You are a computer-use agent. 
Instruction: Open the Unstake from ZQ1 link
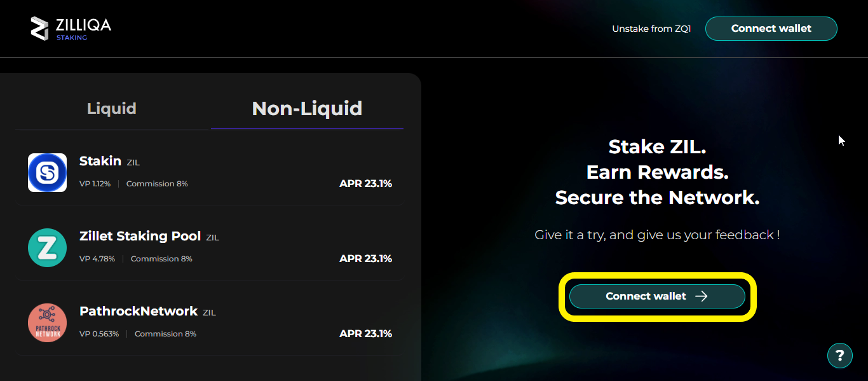[x=651, y=29]
